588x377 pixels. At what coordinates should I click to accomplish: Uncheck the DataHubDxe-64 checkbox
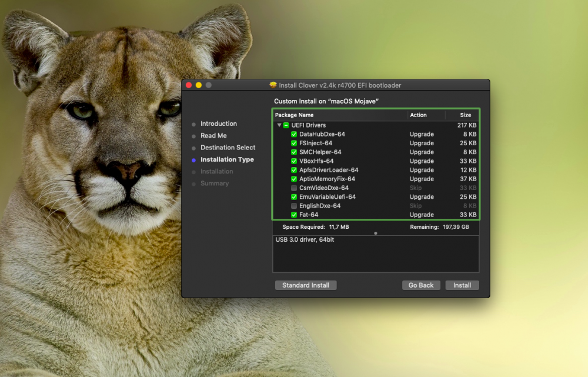click(x=294, y=134)
